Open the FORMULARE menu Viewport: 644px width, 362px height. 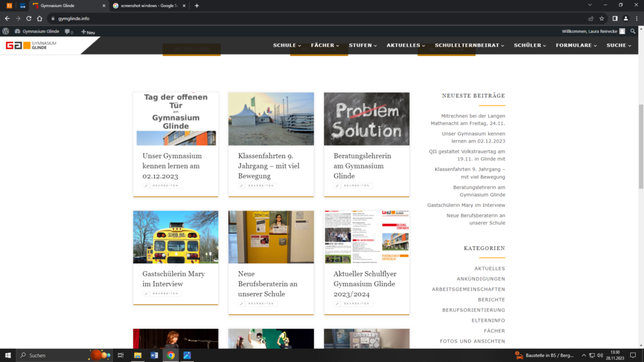[576, 45]
